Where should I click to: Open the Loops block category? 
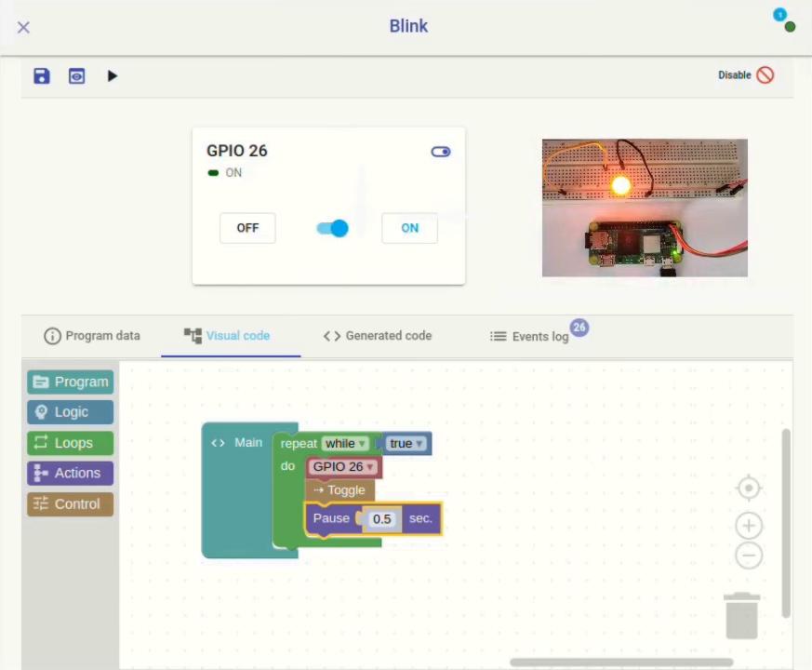[x=70, y=443]
